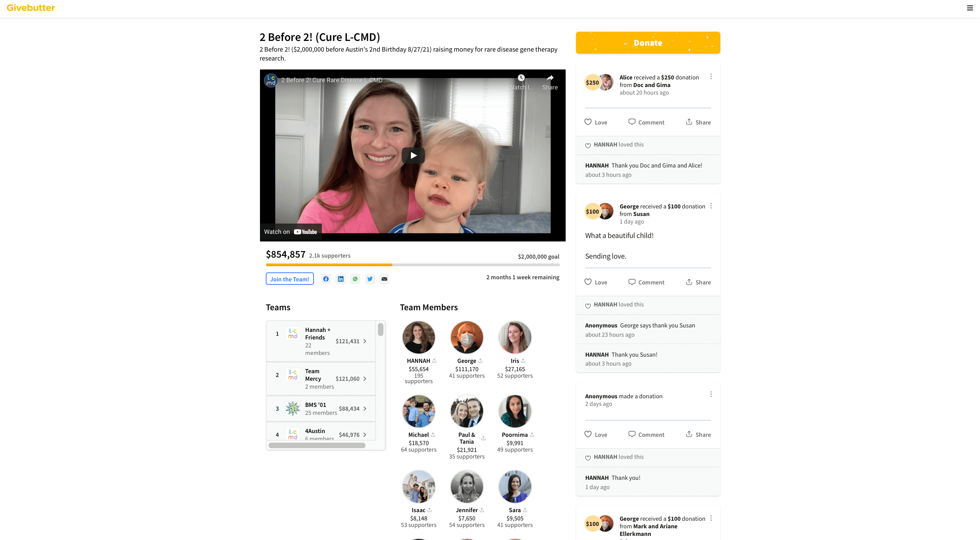980x540 pixels.
Task: Open options for the Anonymous donation
Action: 711,394
